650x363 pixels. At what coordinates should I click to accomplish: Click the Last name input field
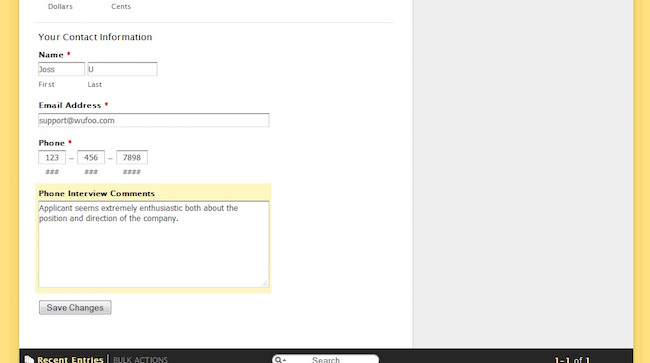pos(122,69)
